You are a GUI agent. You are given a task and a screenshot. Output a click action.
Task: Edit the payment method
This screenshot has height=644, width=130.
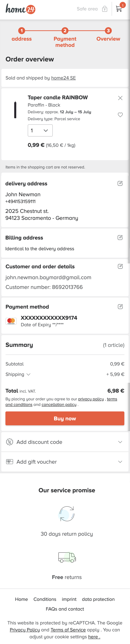tap(120, 306)
